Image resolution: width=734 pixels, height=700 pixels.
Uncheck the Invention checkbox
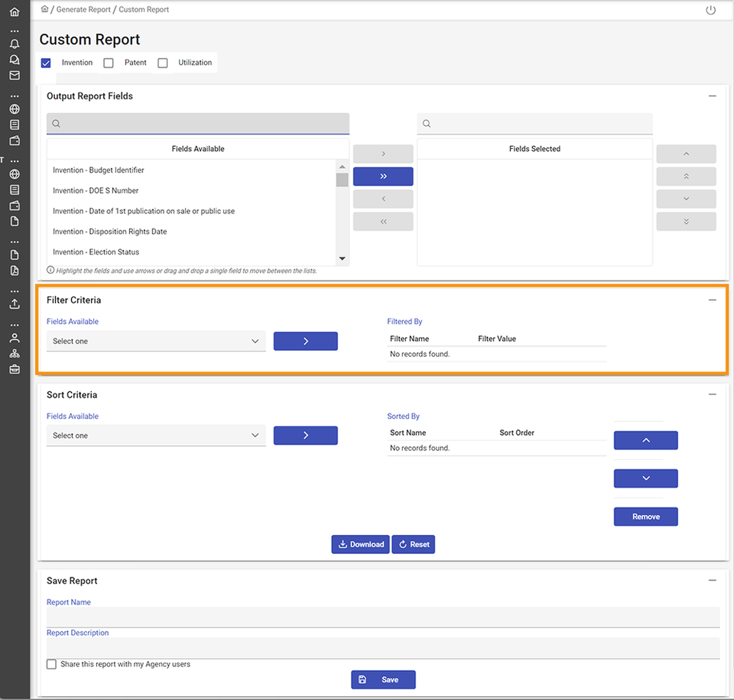(x=46, y=62)
